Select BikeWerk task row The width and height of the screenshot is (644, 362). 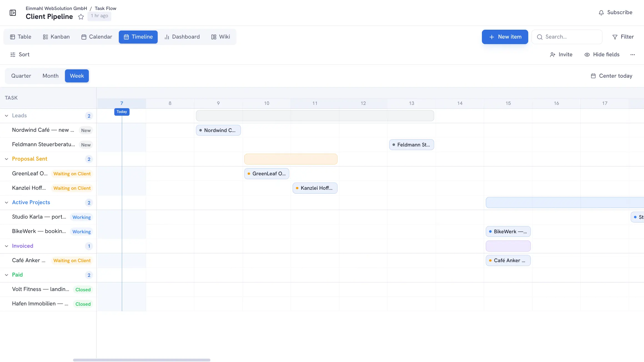pos(48,232)
